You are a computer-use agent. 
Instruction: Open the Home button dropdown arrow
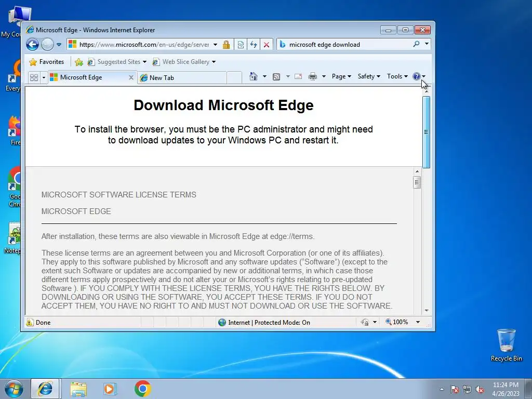(x=264, y=76)
